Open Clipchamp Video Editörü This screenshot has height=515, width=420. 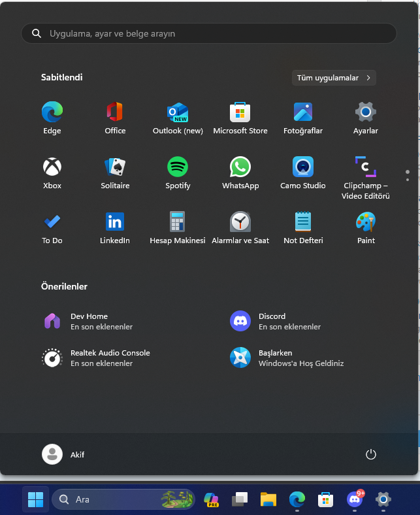pyautogui.click(x=366, y=177)
